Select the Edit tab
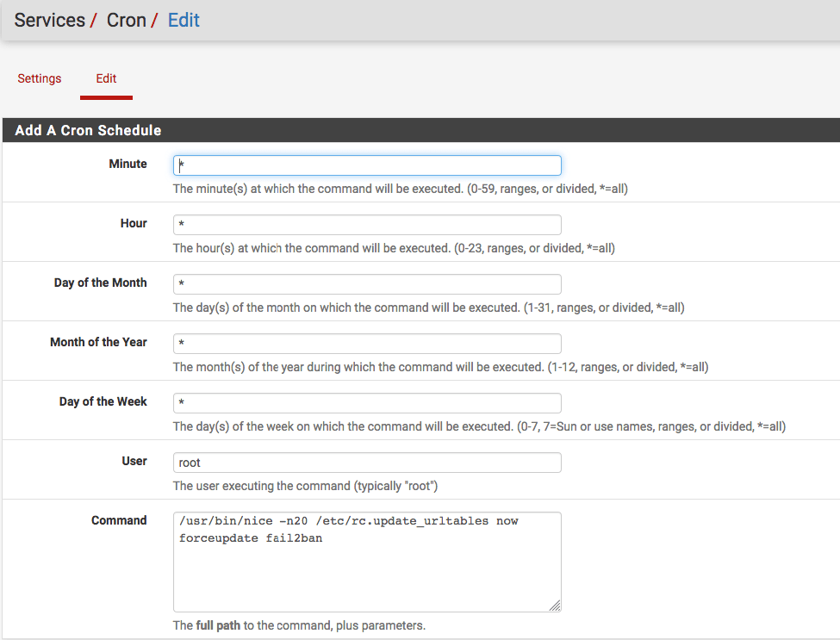Image resolution: width=840 pixels, height=640 pixels. (106, 78)
